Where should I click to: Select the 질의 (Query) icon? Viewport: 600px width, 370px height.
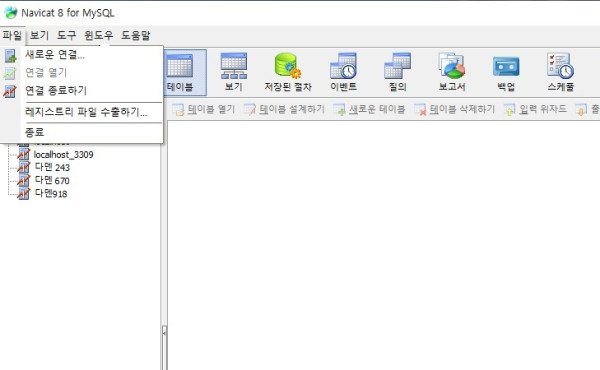coord(398,72)
